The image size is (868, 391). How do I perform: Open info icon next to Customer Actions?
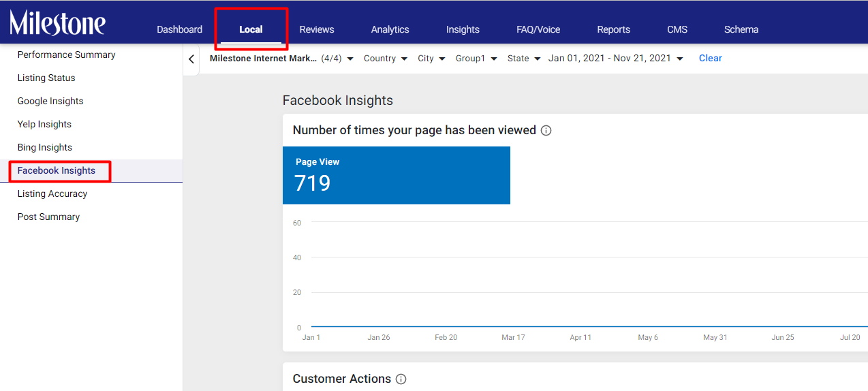(x=401, y=379)
